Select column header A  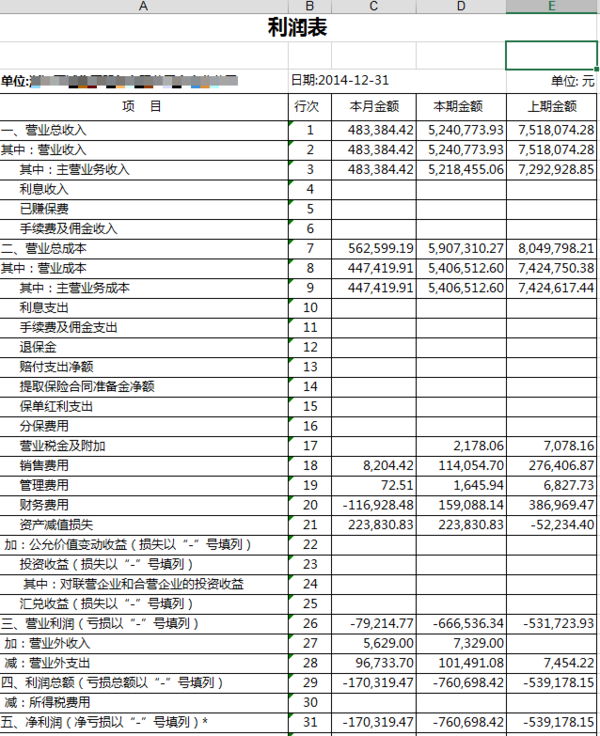tap(144, 6)
